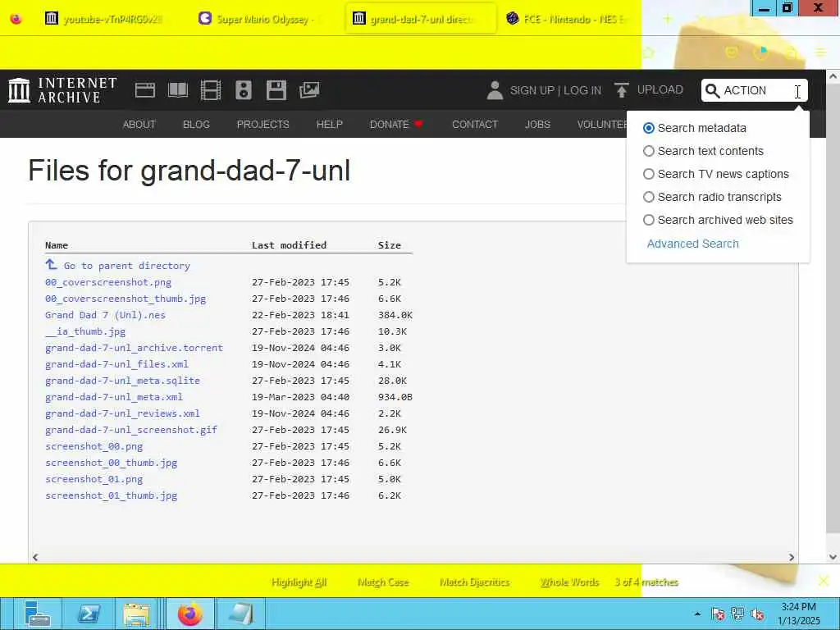This screenshot has width=840, height=630.
Task: Open the BLOG menu item
Action: coord(196,125)
